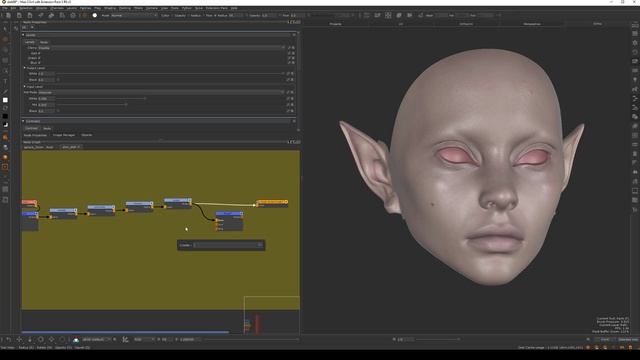Open the Layers menu
640x360 pixels.
click(71, 8)
